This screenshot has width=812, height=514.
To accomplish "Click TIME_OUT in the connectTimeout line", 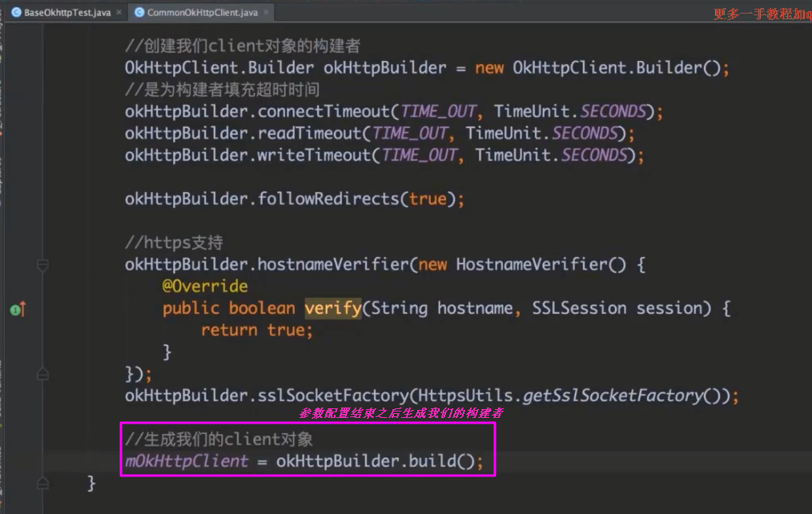I will point(438,111).
